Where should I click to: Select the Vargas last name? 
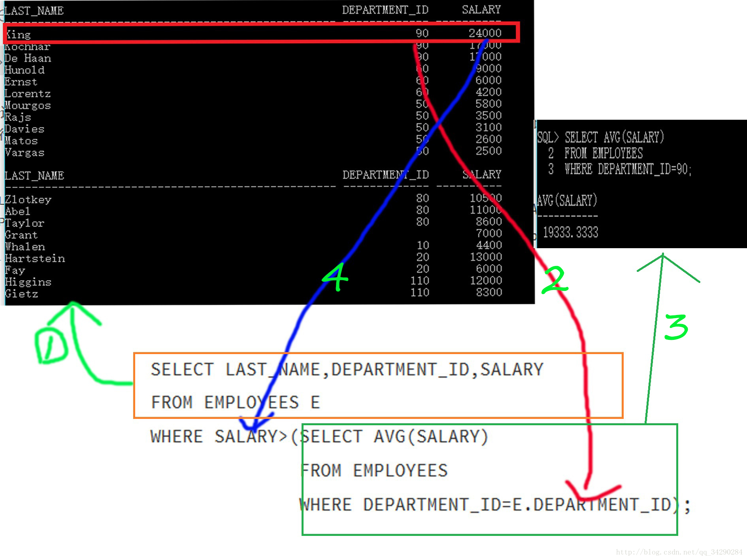25,153
